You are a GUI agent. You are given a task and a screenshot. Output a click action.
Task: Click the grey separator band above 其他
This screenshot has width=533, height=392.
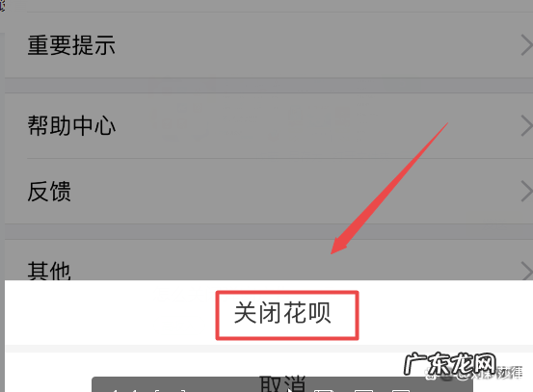point(269,232)
